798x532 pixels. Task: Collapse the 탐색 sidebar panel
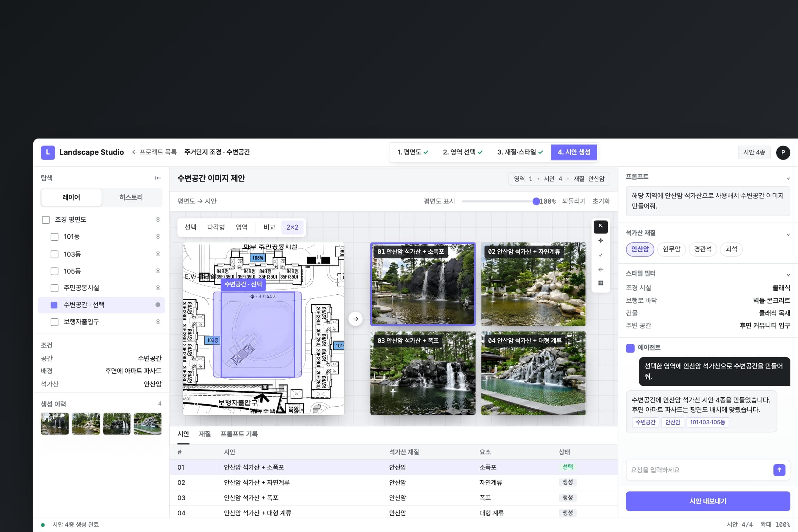click(158, 178)
